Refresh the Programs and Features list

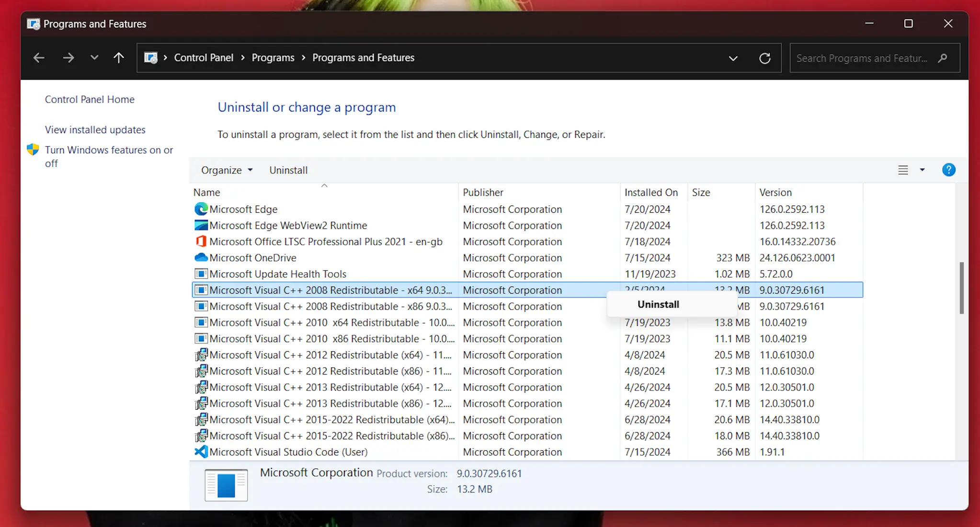pos(765,58)
